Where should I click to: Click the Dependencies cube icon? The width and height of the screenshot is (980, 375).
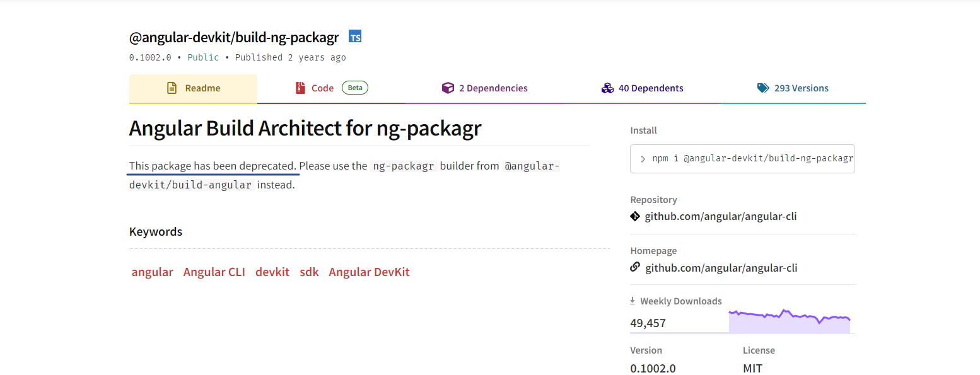click(448, 88)
